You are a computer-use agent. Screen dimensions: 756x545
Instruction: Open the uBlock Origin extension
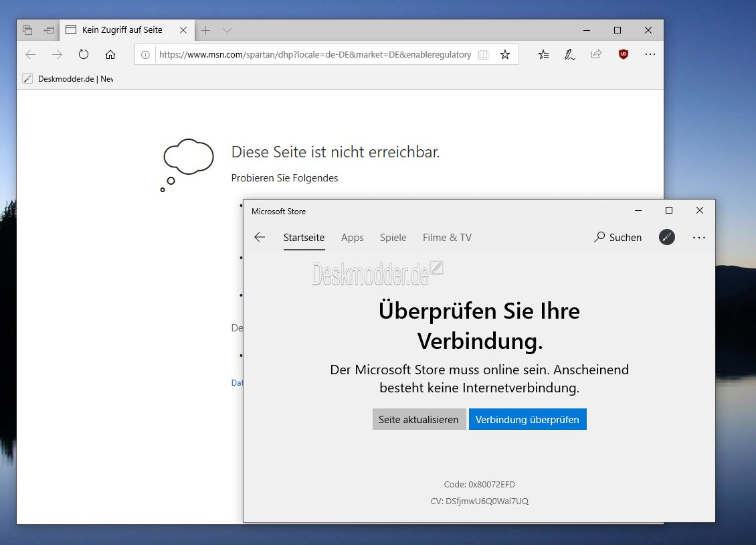point(624,54)
